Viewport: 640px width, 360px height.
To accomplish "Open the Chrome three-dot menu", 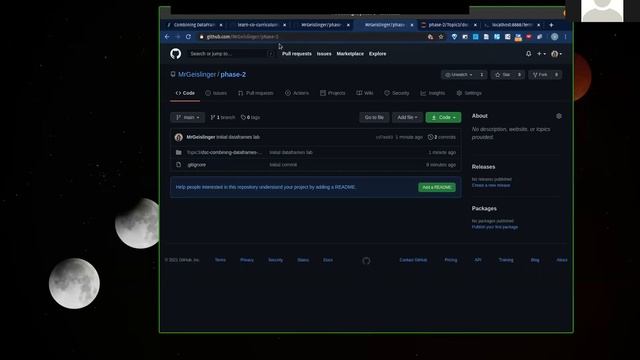I will click(565, 37).
